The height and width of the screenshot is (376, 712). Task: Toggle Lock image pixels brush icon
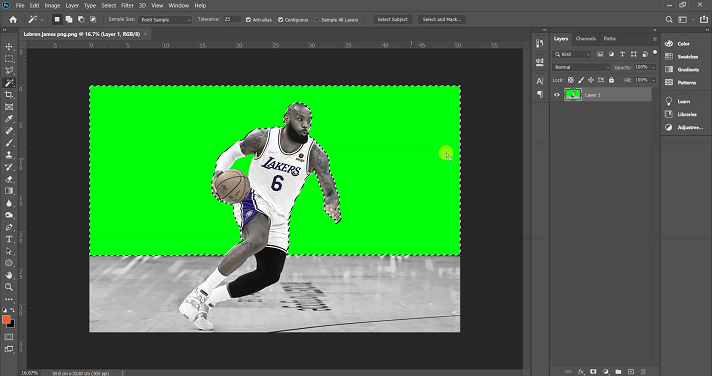click(x=581, y=80)
